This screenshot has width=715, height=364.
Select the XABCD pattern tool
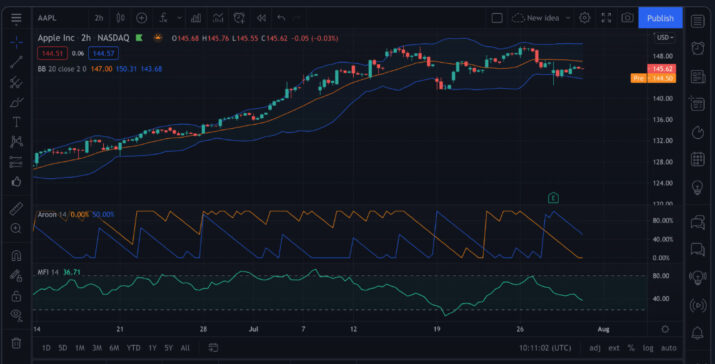[16, 142]
